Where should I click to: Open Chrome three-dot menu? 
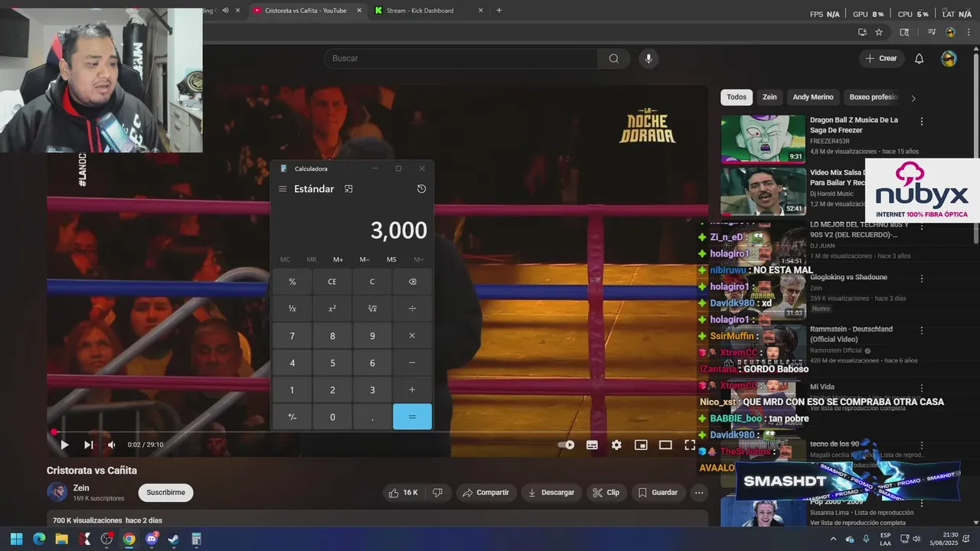(970, 32)
